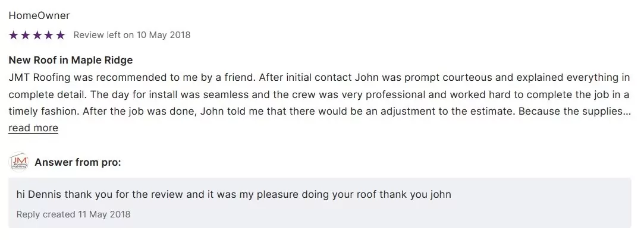The height and width of the screenshot is (240, 644).
Task: Select the HomeOwner reviewer name
Action: click(x=39, y=15)
